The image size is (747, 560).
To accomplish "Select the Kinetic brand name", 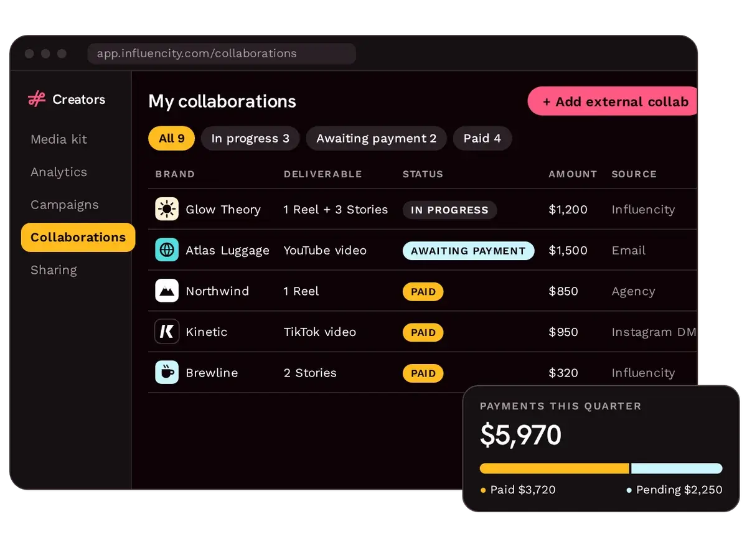I will (206, 332).
